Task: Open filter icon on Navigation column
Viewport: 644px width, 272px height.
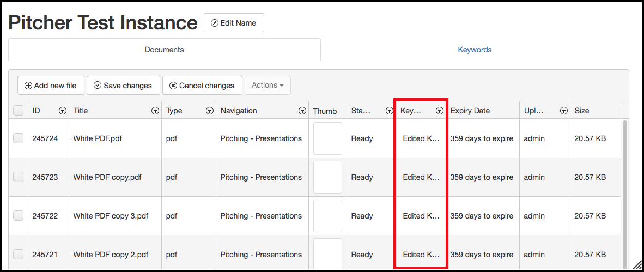Action: tap(302, 111)
